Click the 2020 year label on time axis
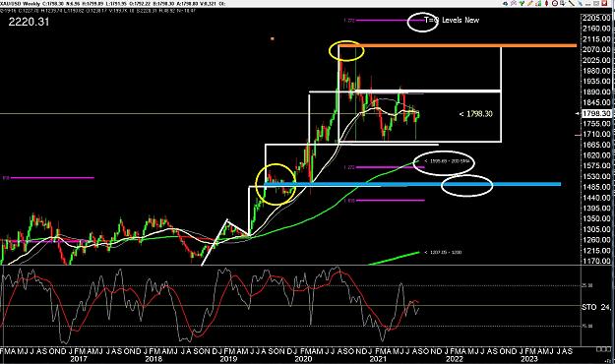This screenshot has width=615, height=364. (303, 359)
